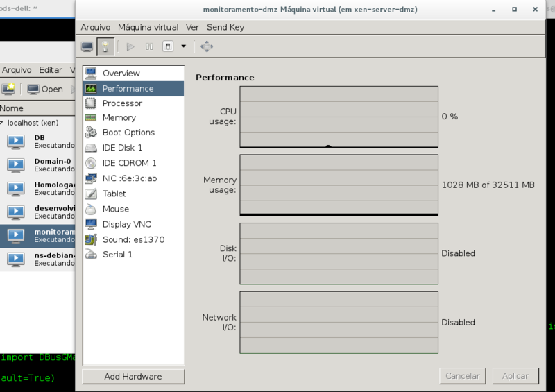Open Editar menu in manager window

pos(51,70)
